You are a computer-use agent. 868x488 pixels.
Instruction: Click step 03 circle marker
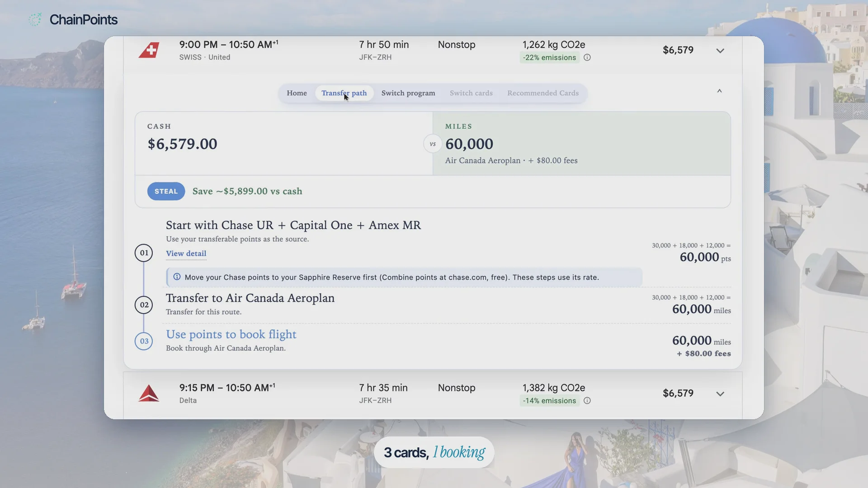[144, 341]
